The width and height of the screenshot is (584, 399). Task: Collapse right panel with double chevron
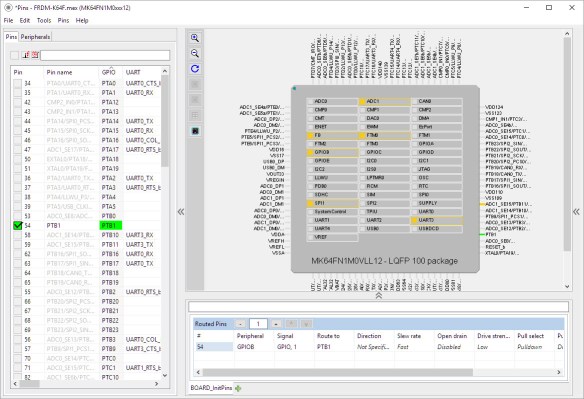point(576,212)
